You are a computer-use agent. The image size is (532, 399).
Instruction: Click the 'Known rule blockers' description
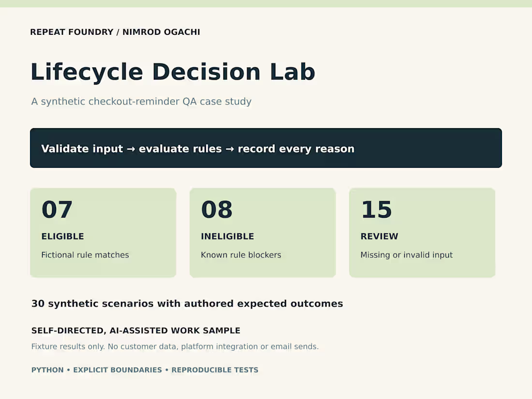point(241,255)
